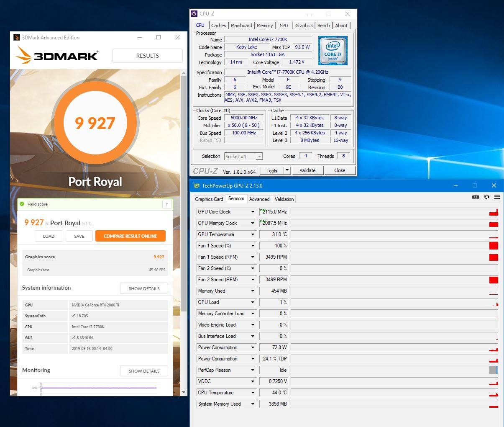Click the Fan 1 Speed (%) graph
This screenshot has width=504, height=427.
pos(394,246)
